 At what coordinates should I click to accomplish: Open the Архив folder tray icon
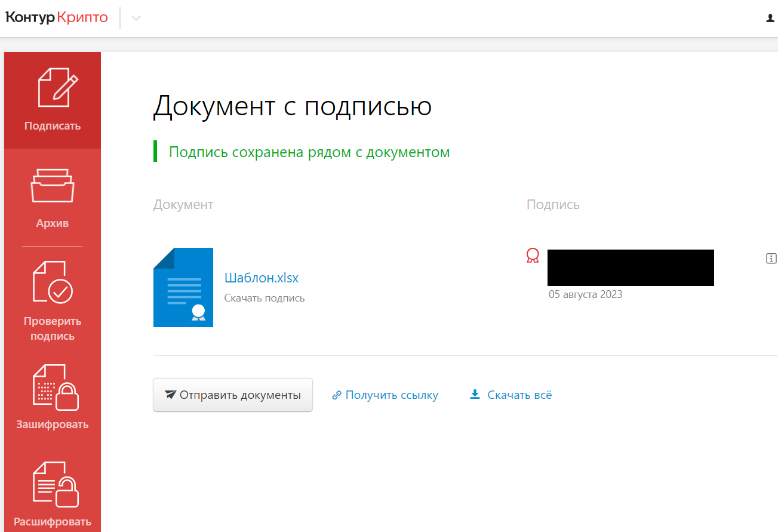coord(53,186)
